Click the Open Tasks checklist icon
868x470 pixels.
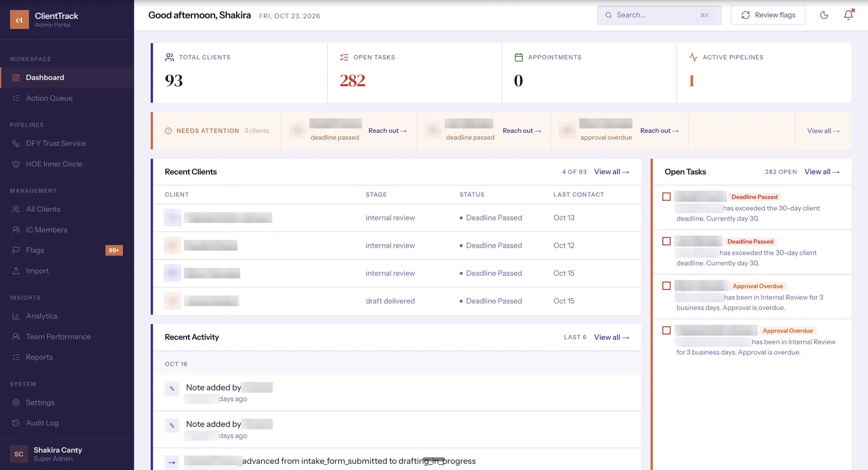(x=344, y=57)
